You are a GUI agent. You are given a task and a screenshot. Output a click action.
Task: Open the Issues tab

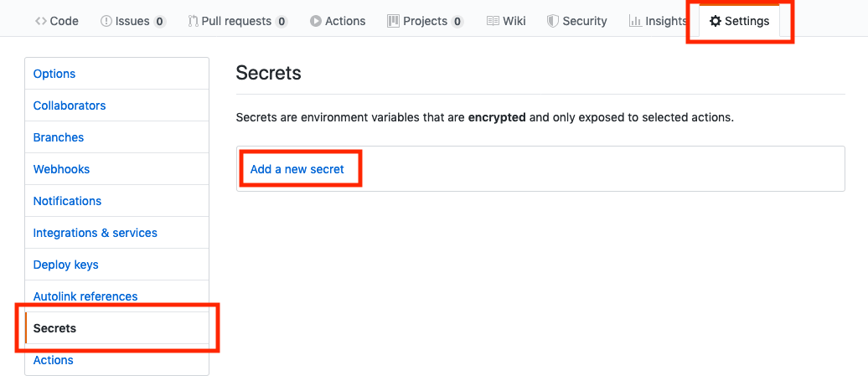point(133,21)
